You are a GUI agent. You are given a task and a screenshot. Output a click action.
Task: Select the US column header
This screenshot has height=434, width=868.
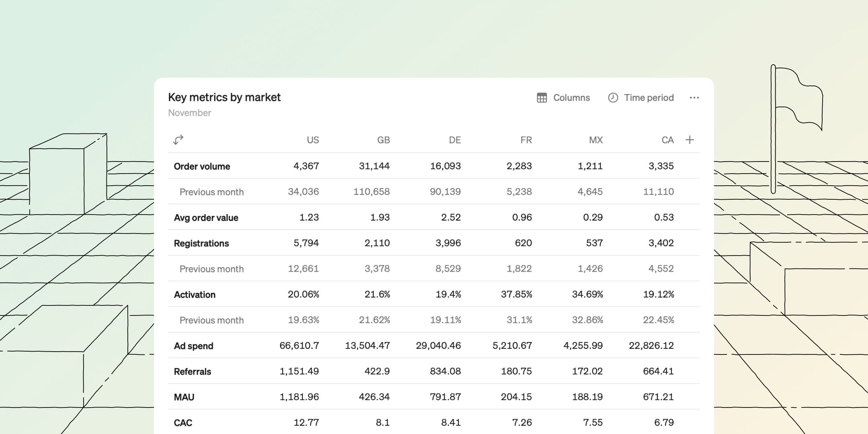click(313, 140)
